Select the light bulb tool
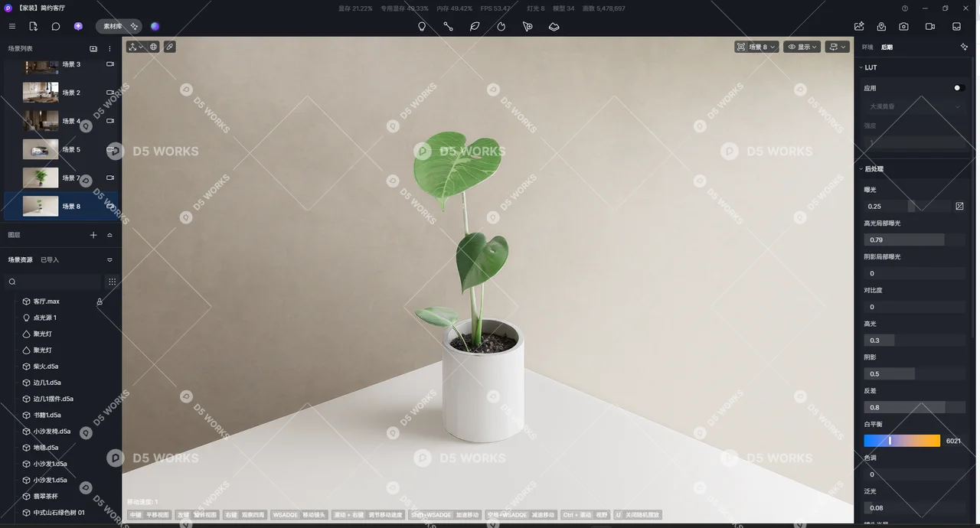Screen dimensions: 980x528 point(422,26)
